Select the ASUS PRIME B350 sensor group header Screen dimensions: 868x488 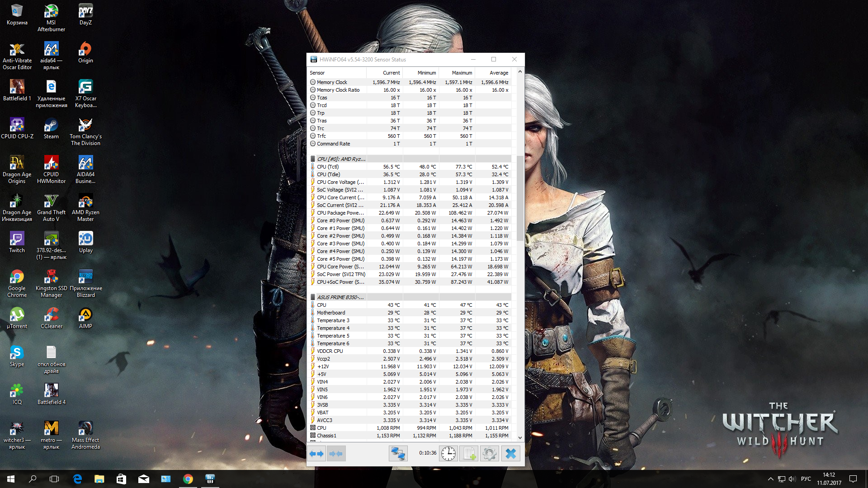pyautogui.click(x=340, y=297)
